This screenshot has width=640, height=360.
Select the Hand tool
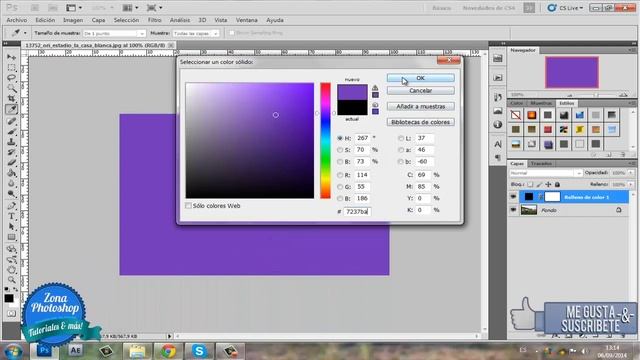(11, 270)
